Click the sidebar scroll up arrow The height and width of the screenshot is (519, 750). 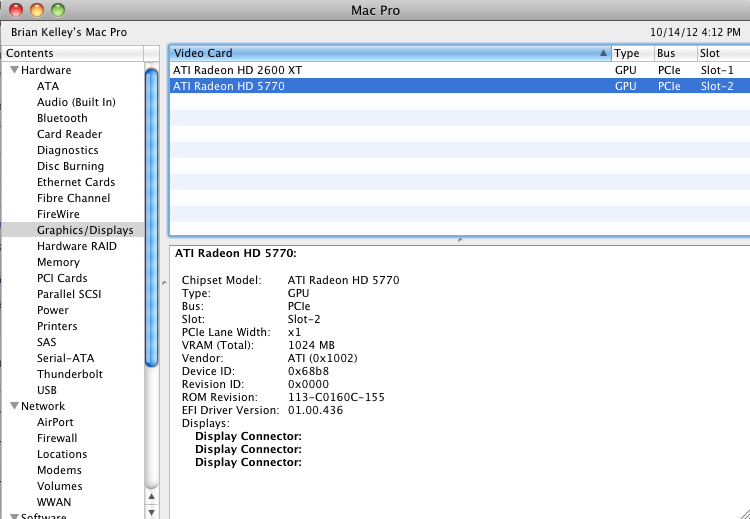pos(152,497)
